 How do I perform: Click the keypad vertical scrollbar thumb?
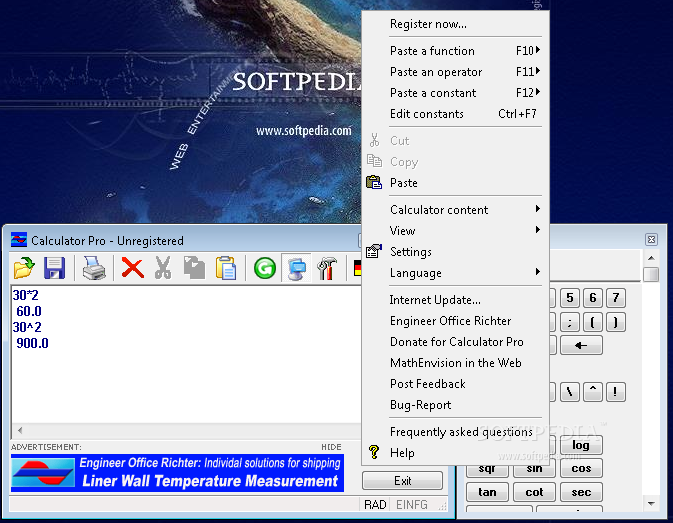(x=651, y=274)
